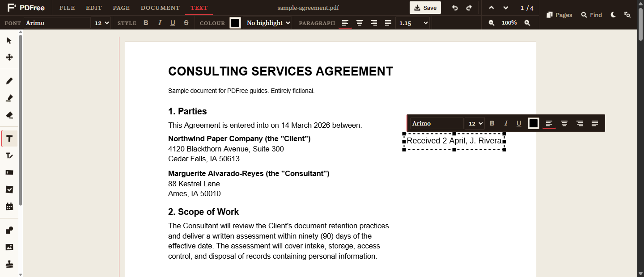Toggle underline in floating text toolbar

click(519, 123)
